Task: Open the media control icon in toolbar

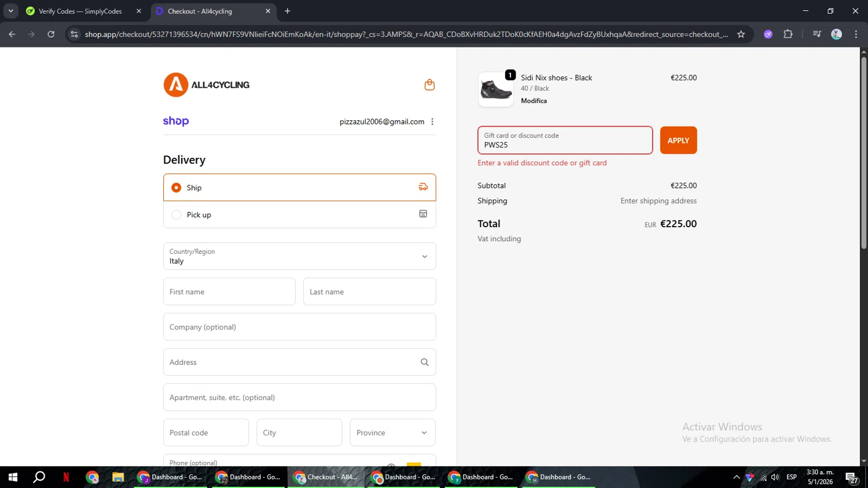Action: point(816,34)
